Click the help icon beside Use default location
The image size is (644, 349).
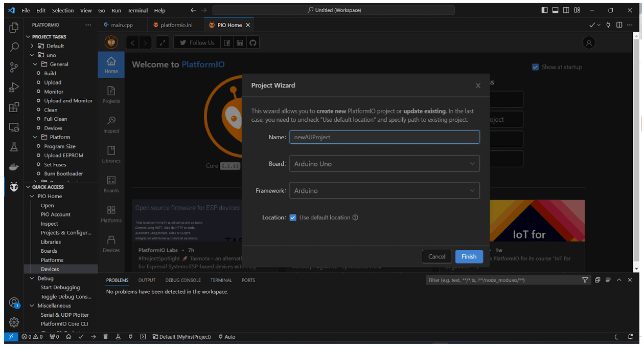pyautogui.click(x=356, y=217)
